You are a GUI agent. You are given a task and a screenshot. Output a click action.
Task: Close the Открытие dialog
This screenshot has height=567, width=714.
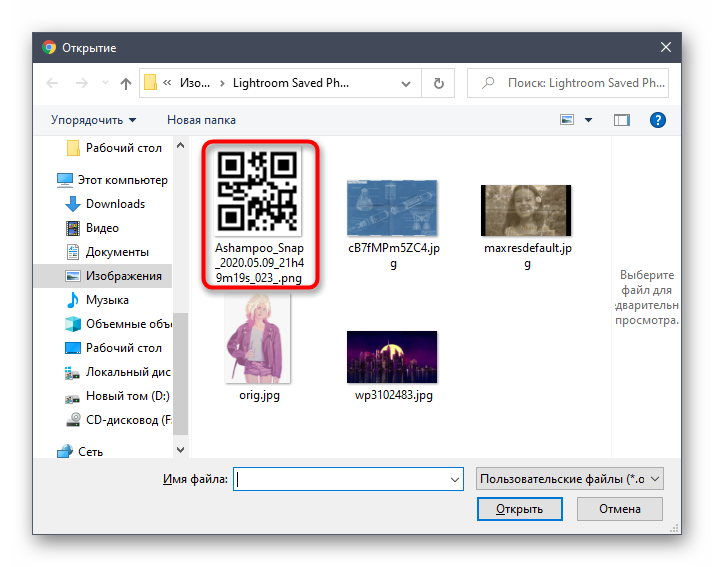click(x=666, y=47)
